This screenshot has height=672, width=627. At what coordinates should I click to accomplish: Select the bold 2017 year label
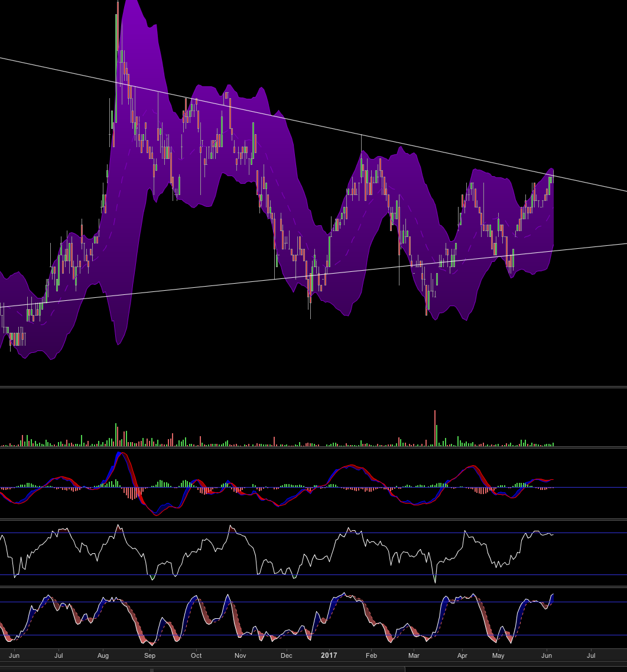pyautogui.click(x=329, y=655)
